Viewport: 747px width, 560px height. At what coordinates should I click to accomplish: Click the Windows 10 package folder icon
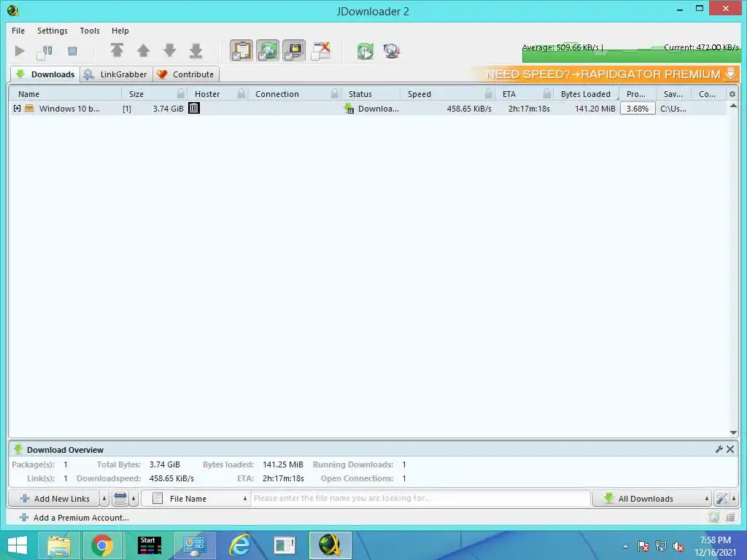coord(29,109)
